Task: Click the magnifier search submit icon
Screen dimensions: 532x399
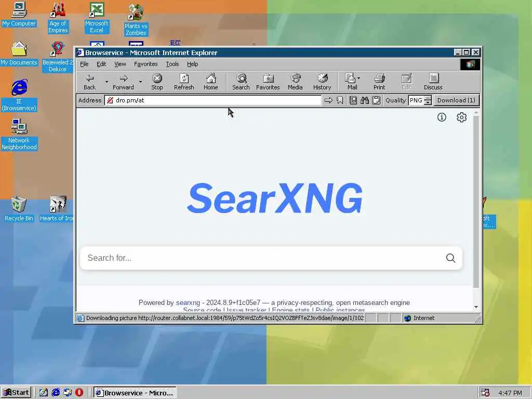Action: coord(450,258)
